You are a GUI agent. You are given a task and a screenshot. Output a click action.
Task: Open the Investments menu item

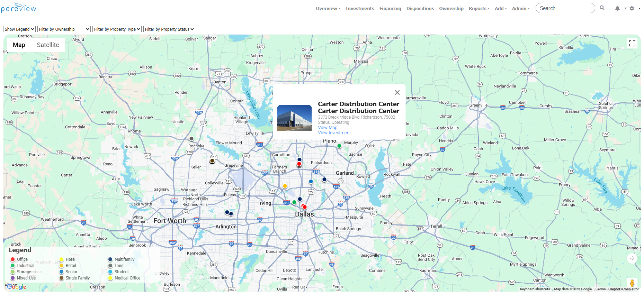pyautogui.click(x=360, y=8)
